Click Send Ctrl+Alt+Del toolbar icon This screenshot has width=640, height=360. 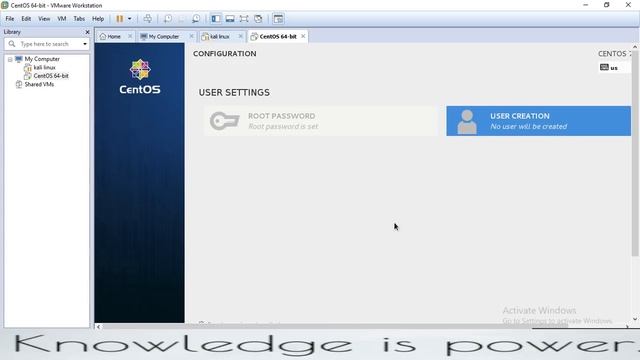pyautogui.click(x=148, y=19)
